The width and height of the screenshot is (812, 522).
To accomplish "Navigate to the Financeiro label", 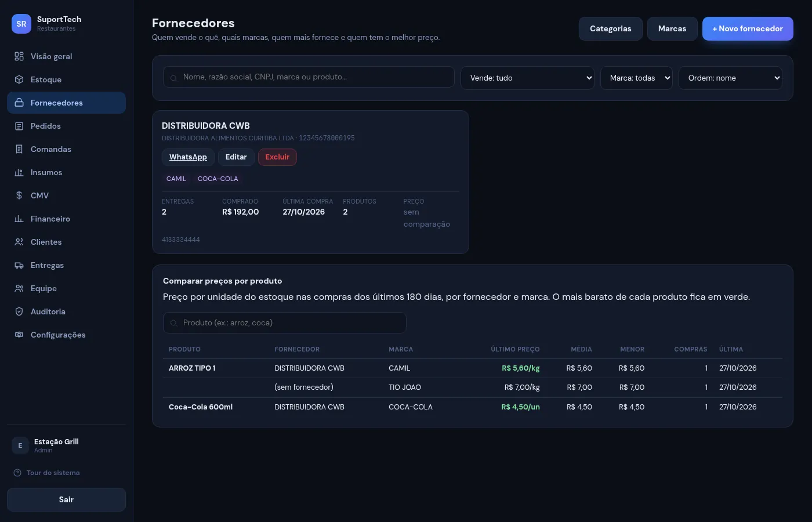I will pos(50,219).
